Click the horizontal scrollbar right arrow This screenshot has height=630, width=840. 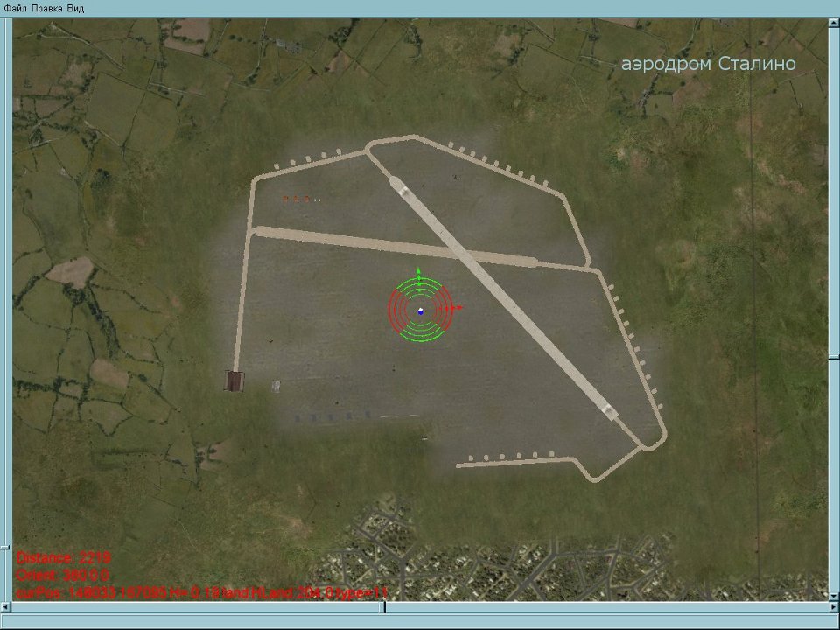pyautogui.click(x=834, y=607)
